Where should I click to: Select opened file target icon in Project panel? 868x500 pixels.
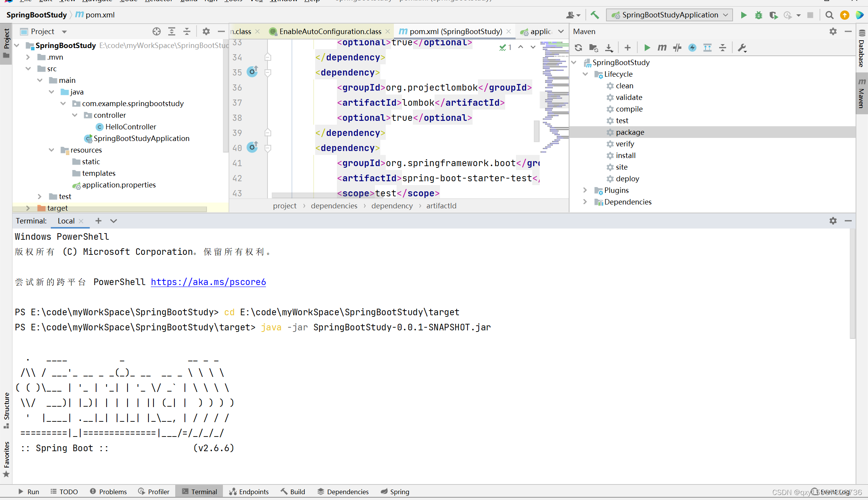(x=157, y=31)
